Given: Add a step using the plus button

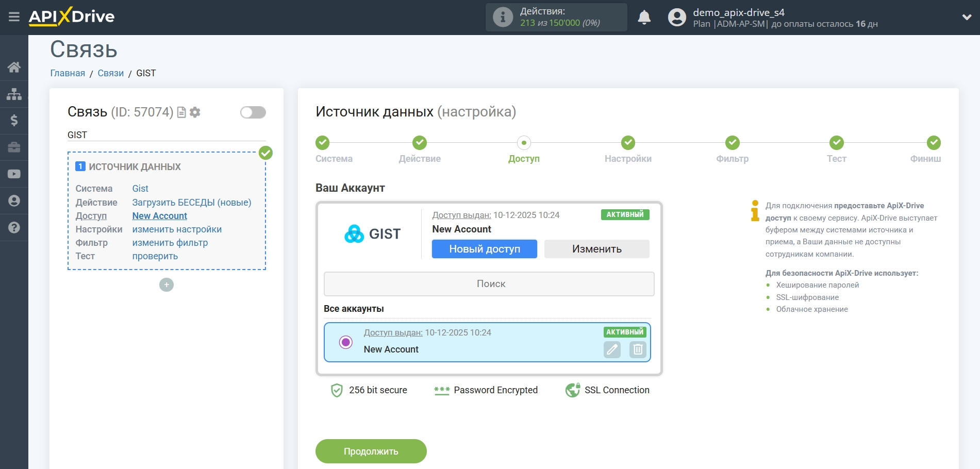Looking at the screenshot, I should [x=166, y=284].
